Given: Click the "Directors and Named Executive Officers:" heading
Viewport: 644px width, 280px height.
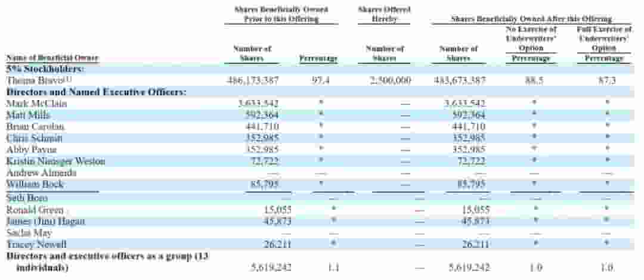Looking at the screenshot, I should 96,92.
